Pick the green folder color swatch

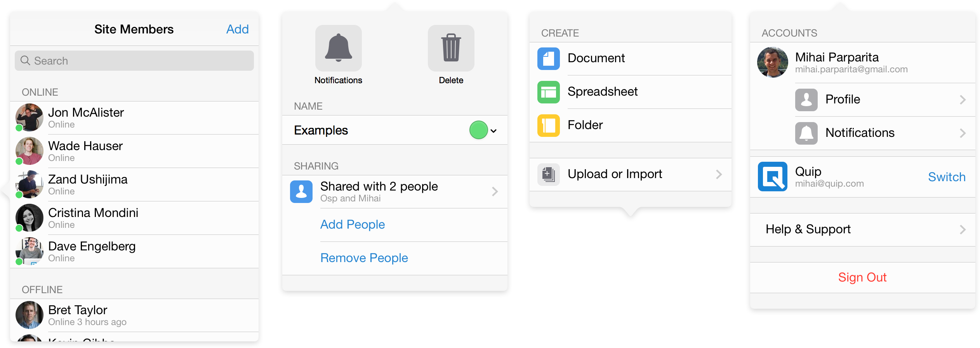(478, 130)
